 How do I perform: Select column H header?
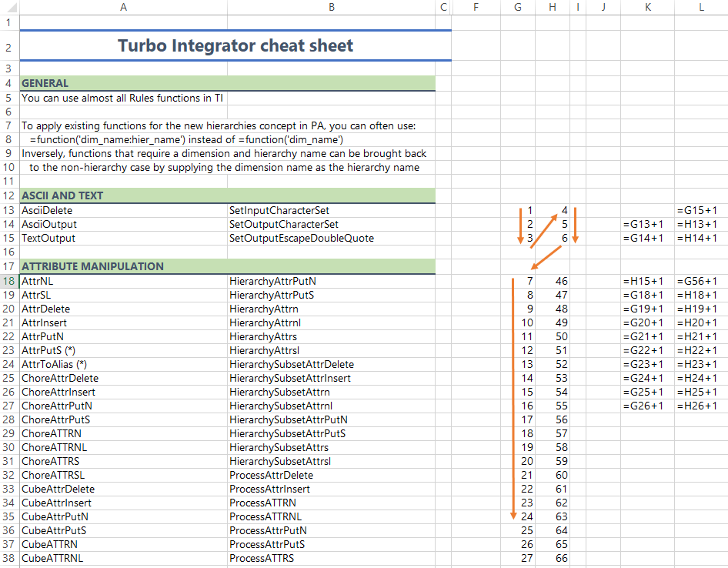553,7
